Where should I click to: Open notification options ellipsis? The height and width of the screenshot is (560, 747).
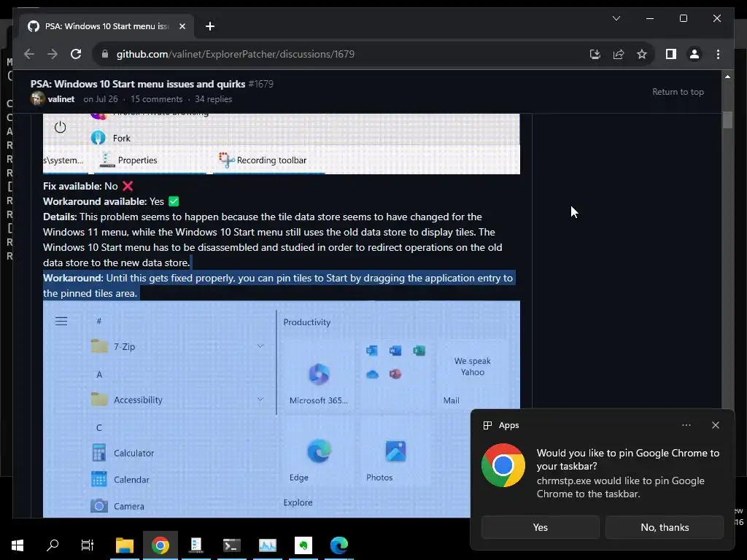(x=686, y=425)
